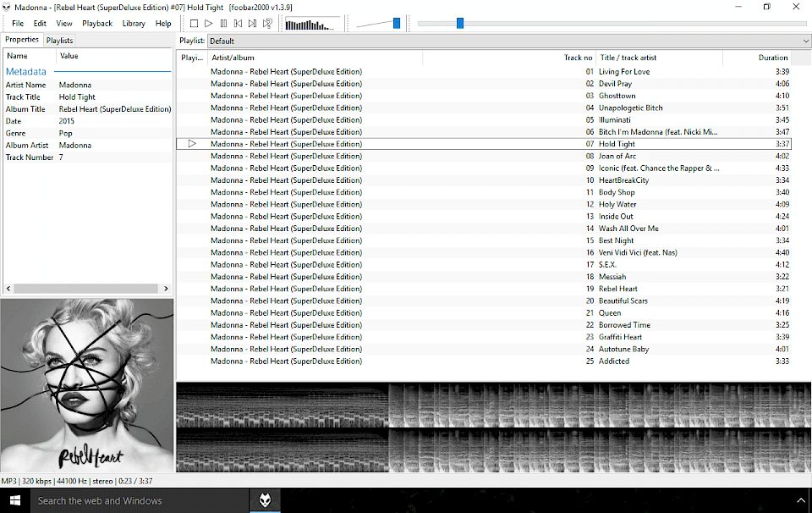
Task: Click the Search the web and Windows box
Action: point(140,500)
